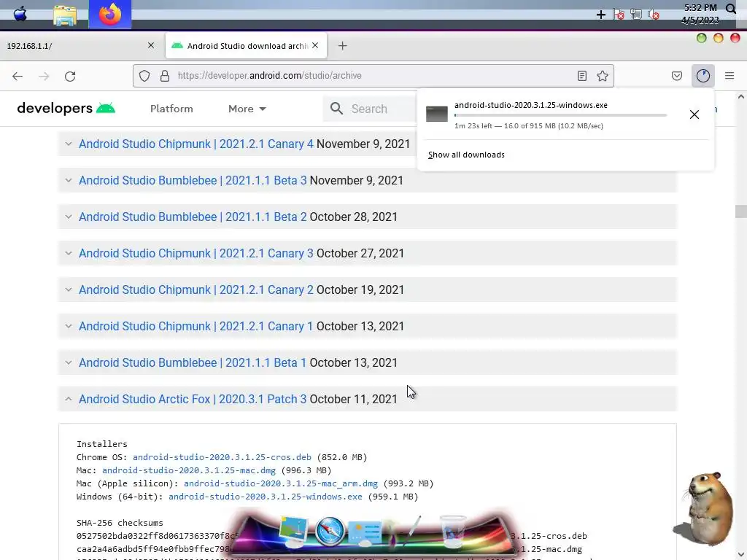Bookmark this page with the star icon
The height and width of the screenshot is (560, 747).
pos(603,76)
